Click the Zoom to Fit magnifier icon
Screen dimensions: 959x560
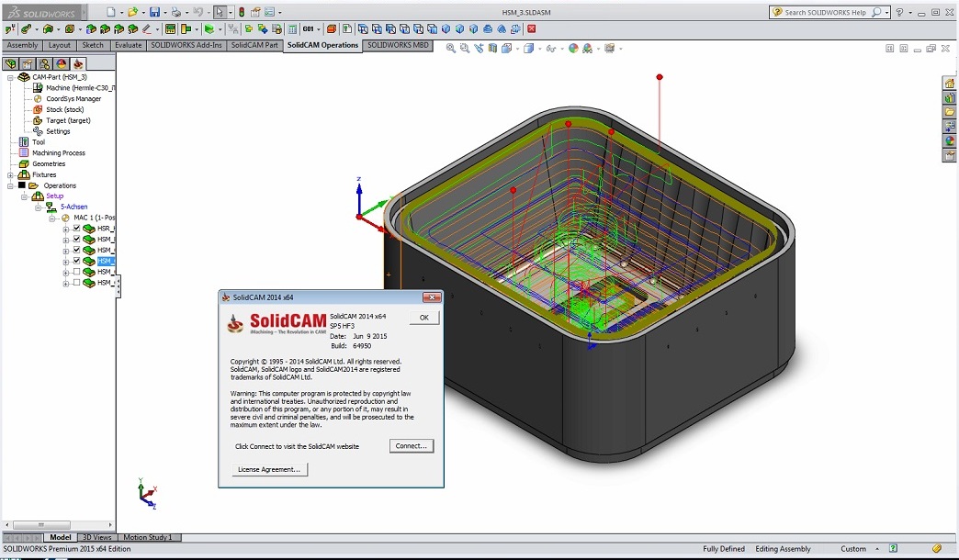click(451, 49)
